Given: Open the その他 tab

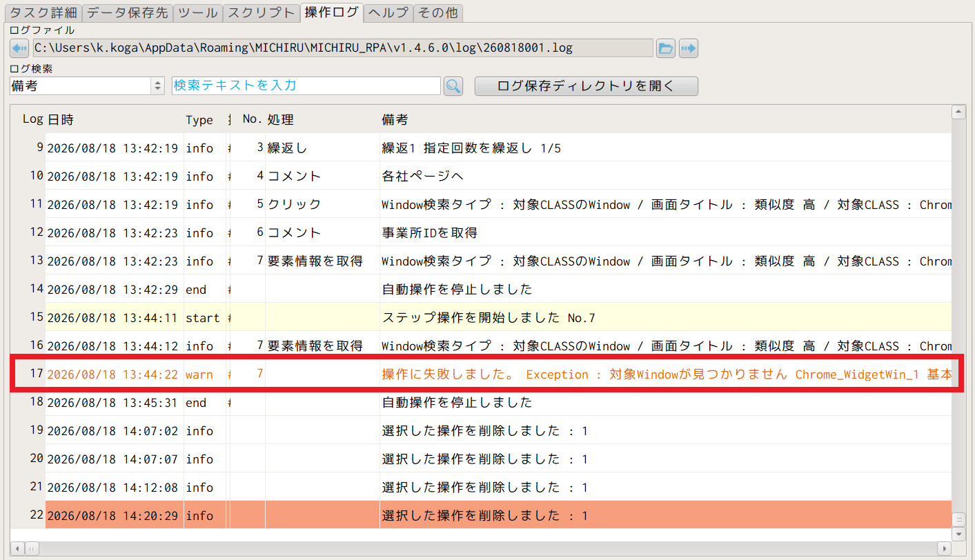Looking at the screenshot, I should 437,12.
